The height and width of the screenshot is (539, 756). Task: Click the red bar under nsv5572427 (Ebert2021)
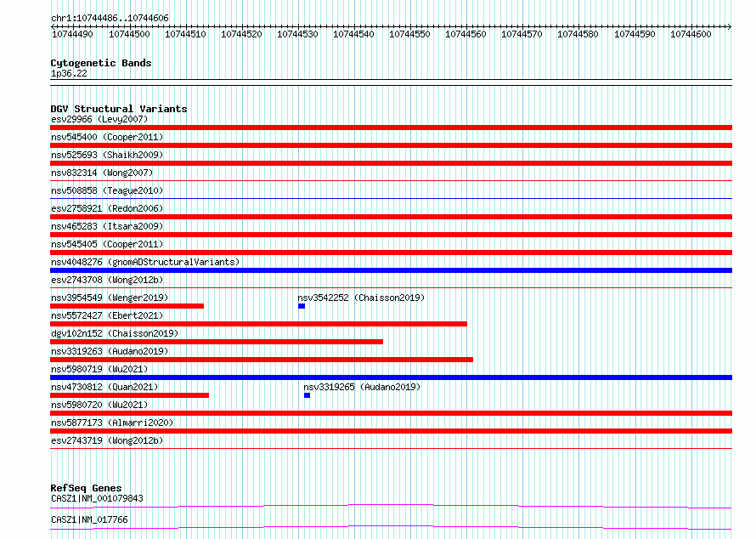click(258, 324)
